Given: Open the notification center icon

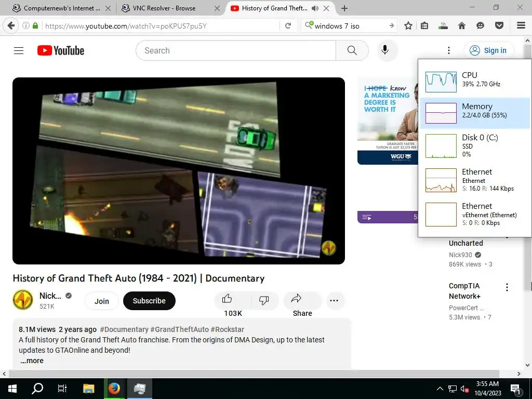Looking at the screenshot, I should coord(515,389).
